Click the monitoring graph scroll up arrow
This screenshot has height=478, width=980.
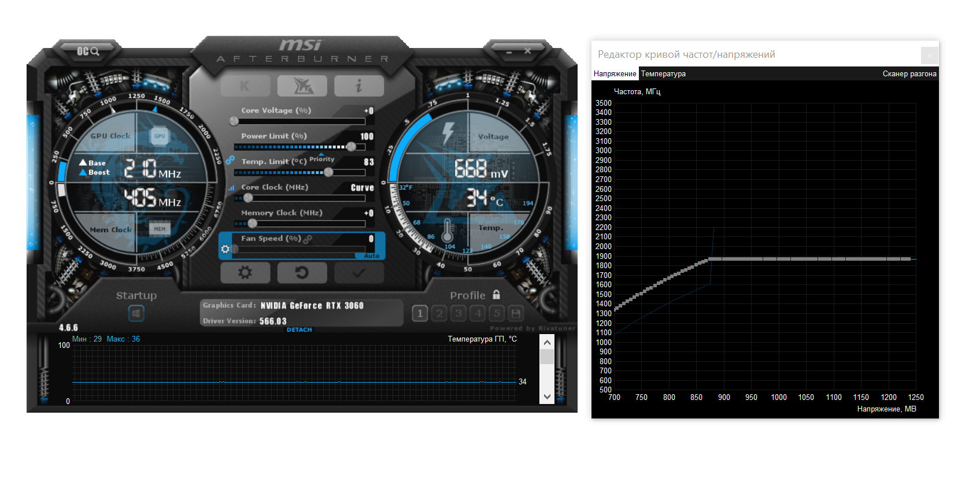[x=547, y=343]
